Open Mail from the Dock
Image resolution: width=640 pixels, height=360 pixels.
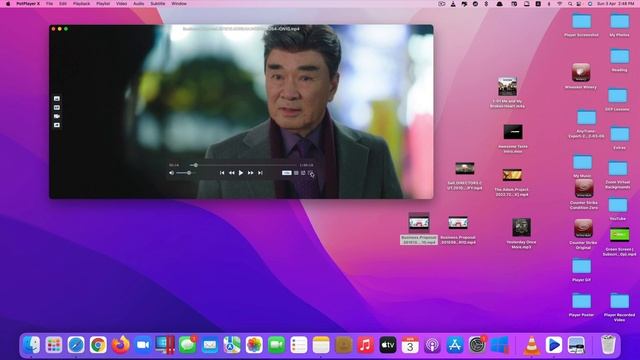click(x=210, y=345)
